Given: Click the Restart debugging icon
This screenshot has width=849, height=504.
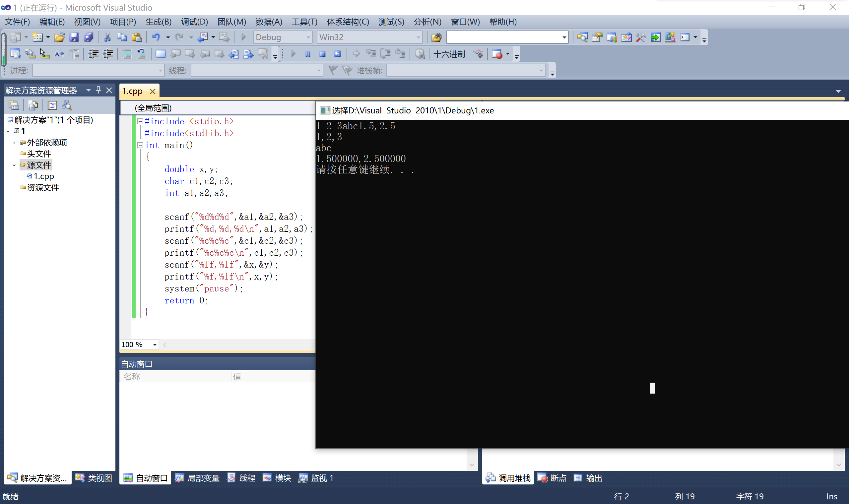Looking at the screenshot, I should [x=337, y=54].
